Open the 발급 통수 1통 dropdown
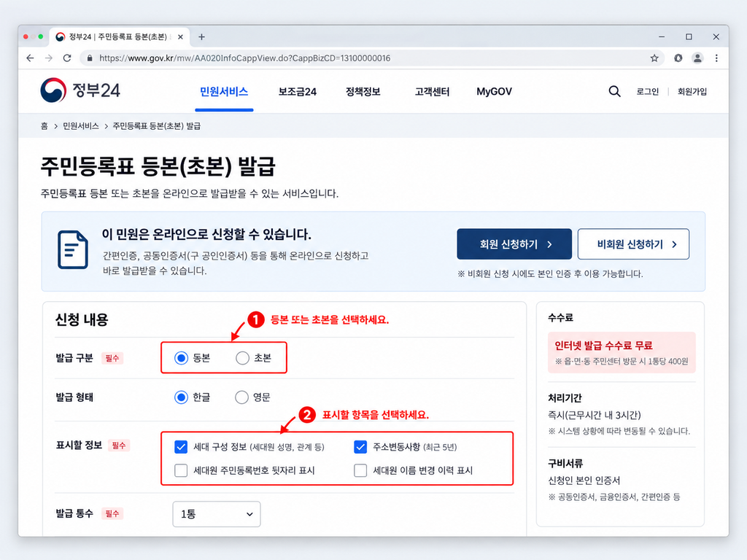747x560 pixels. point(216,514)
